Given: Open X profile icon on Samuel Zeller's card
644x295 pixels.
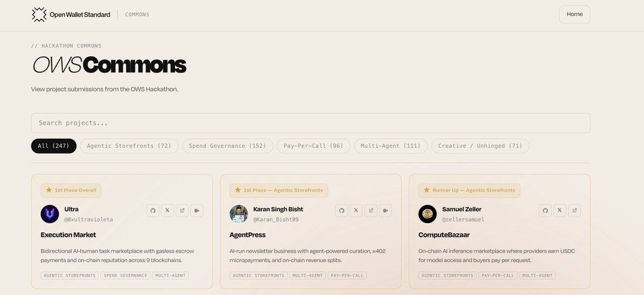Looking at the screenshot, I should click(x=560, y=210).
